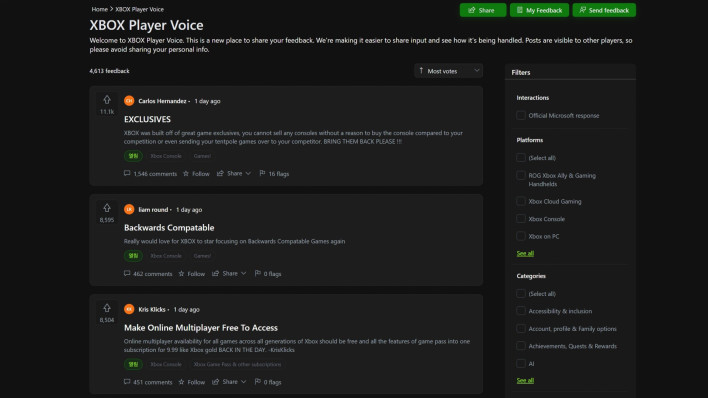Open My Feedback
Screen dimensions: 708x398
[x=539, y=10]
